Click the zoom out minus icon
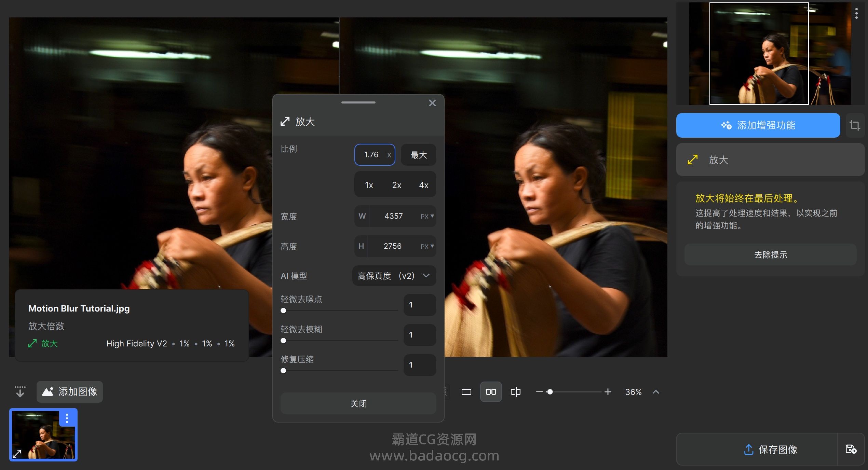868x470 pixels. click(539, 392)
